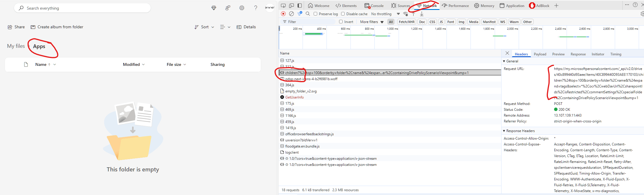Focus the Search everything field
Screen dimensions: 644x195
(82, 8)
